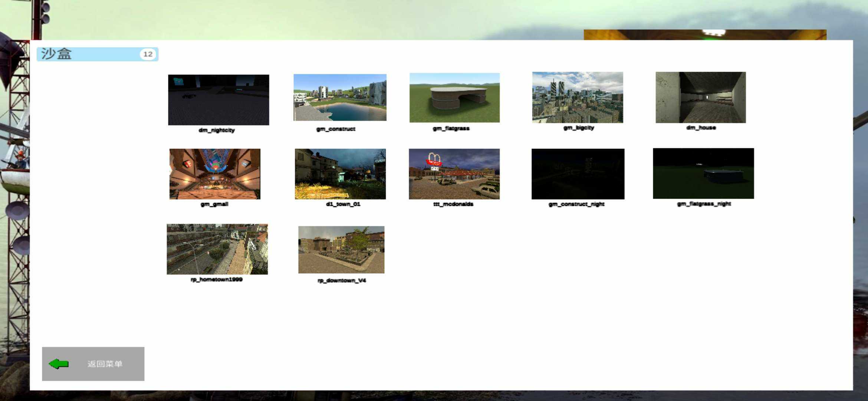Choose the d1_town_01 map thumbnail
The height and width of the screenshot is (401, 868).
coord(340,174)
